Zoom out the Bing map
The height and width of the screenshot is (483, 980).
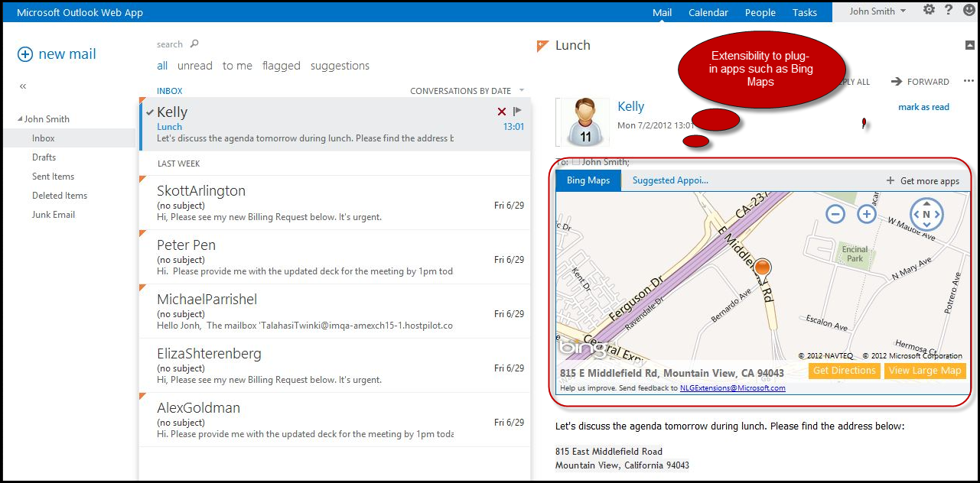click(835, 215)
